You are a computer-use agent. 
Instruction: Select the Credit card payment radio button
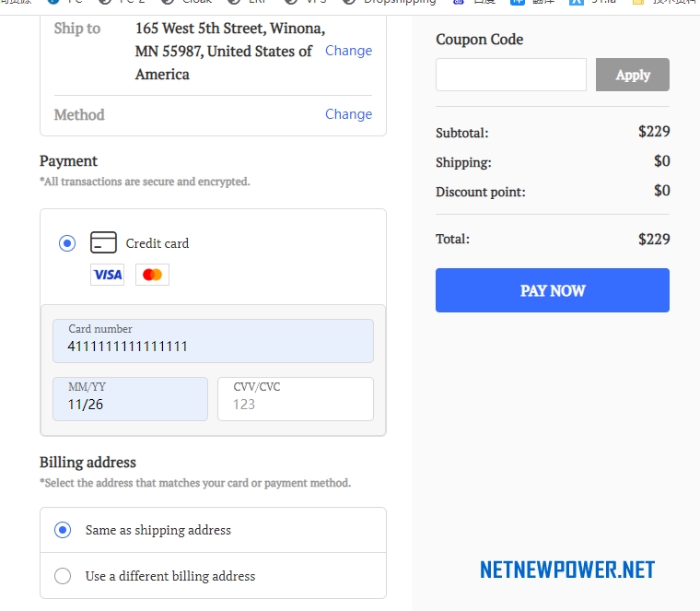(x=67, y=243)
